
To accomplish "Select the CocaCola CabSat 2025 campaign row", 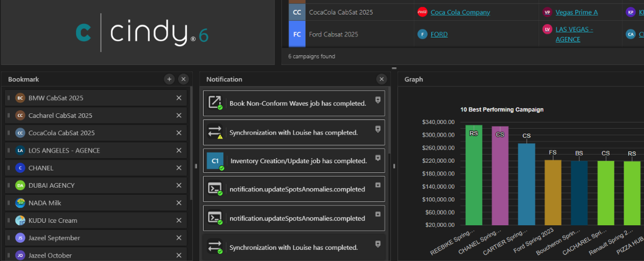I will click(x=466, y=12).
